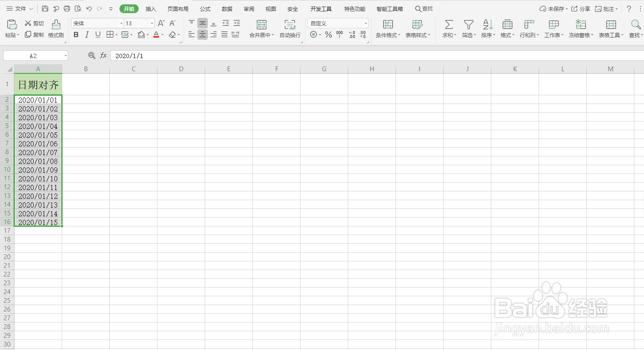
Task: Open 条件格式 conditional formatting
Action: (x=388, y=29)
